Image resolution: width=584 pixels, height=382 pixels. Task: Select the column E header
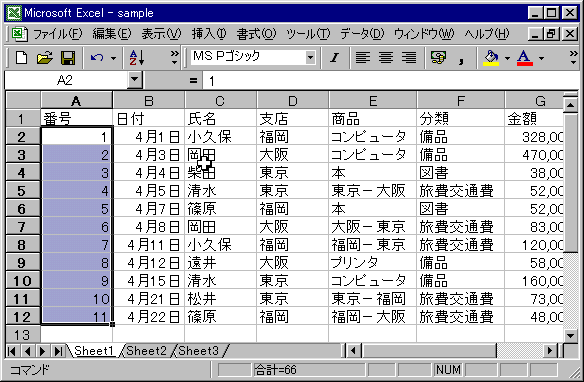[372, 101]
